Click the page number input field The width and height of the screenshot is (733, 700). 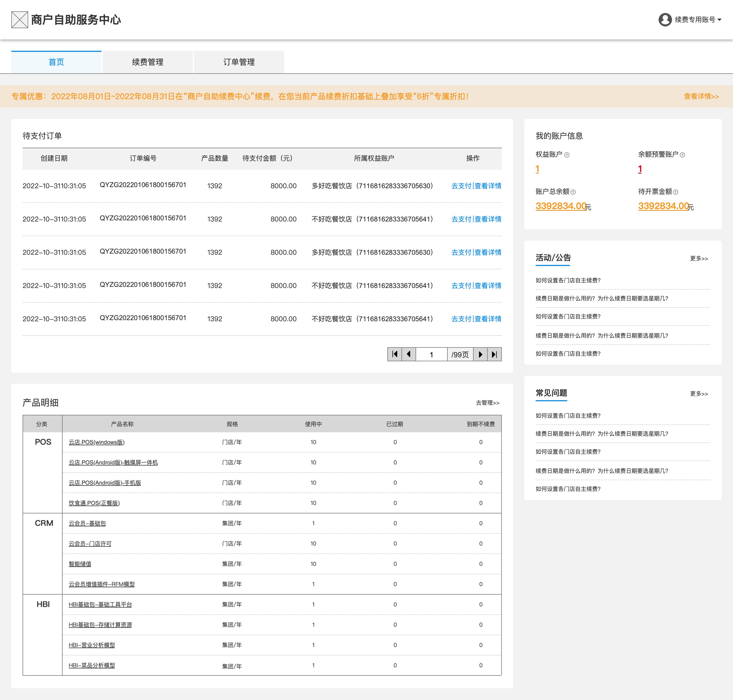tap(431, 354)
